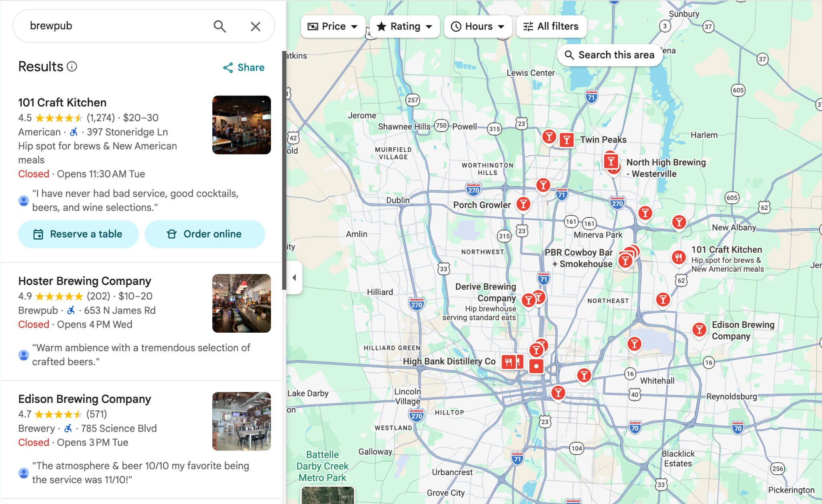Share the results list
This screenshot has width=822, height=504.
(244, 67)
